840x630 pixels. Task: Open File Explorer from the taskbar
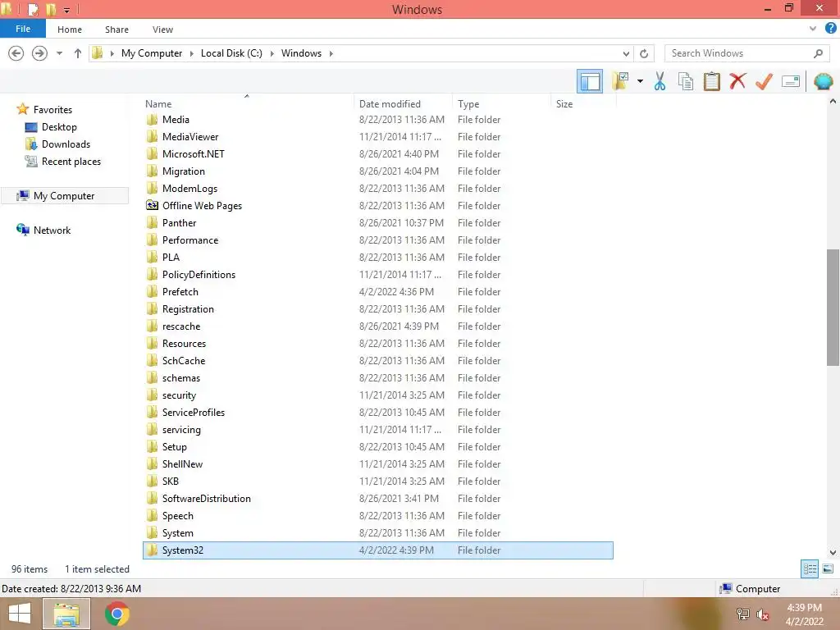pos(66,614)
